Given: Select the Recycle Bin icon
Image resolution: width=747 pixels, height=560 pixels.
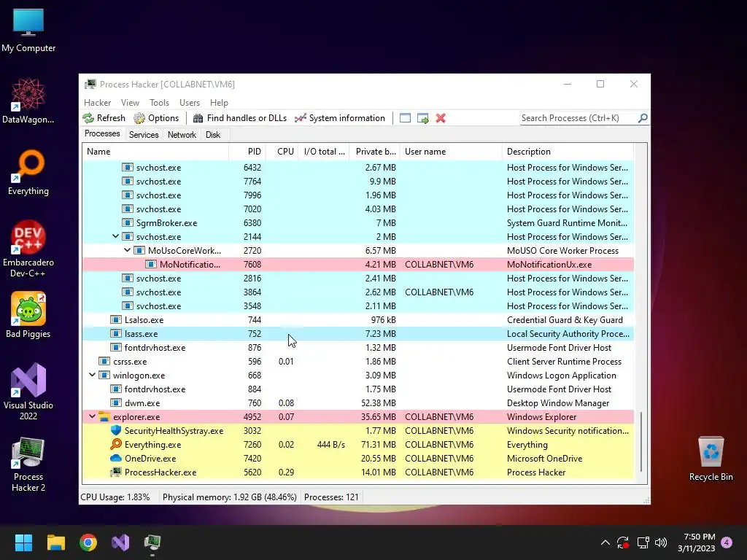Looking at the screenshot, I should coord(711,459).
